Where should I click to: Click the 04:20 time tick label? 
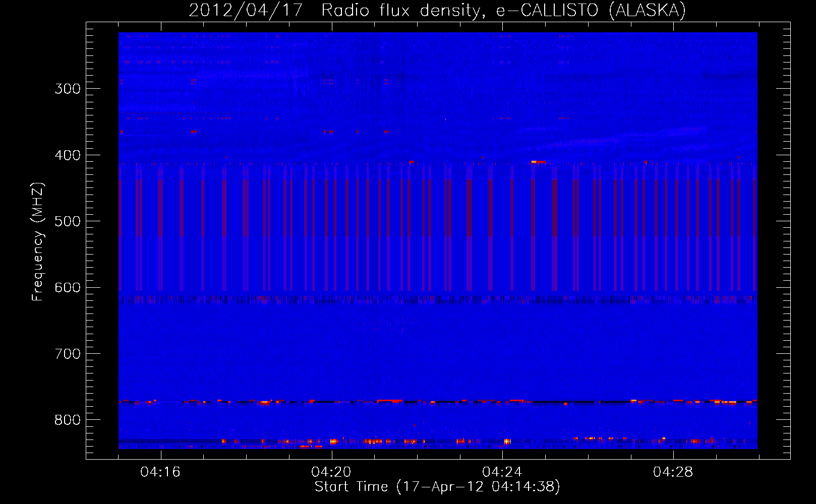(331, 472)
